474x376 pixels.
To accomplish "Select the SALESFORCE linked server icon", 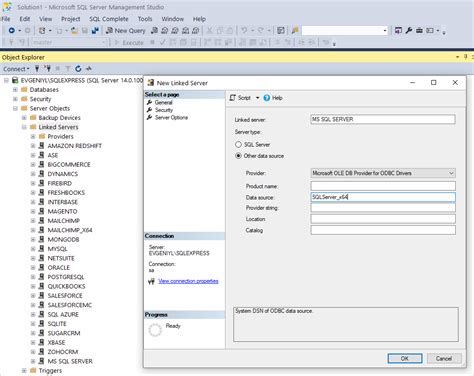I will click(41, 295).
